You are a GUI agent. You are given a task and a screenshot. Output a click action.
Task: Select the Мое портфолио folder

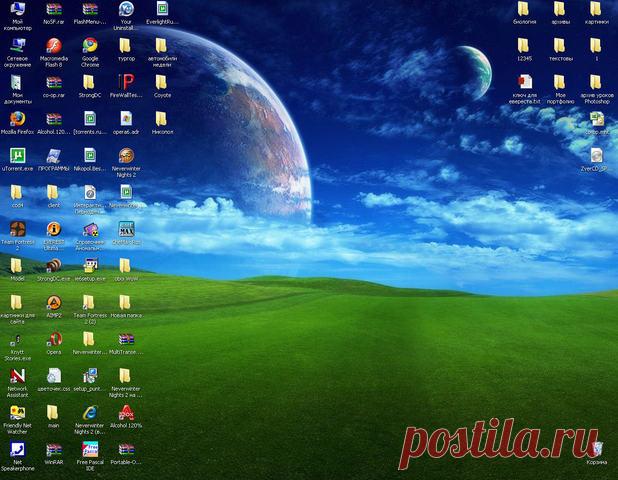[x=560, y=83]
